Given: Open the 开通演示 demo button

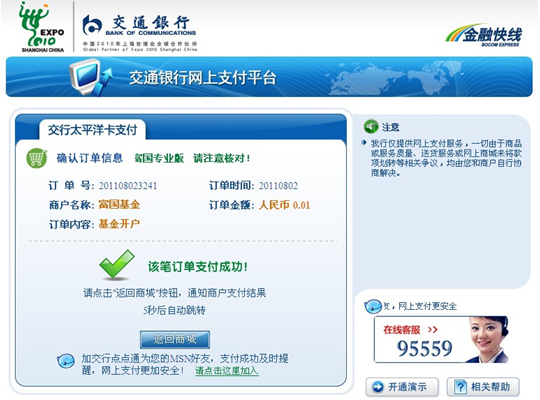Looking at the screenshot, I should pos(402,387).
